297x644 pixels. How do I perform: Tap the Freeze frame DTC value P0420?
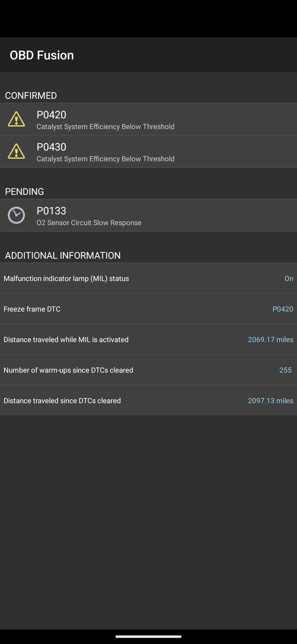click(x=283, y=309)
